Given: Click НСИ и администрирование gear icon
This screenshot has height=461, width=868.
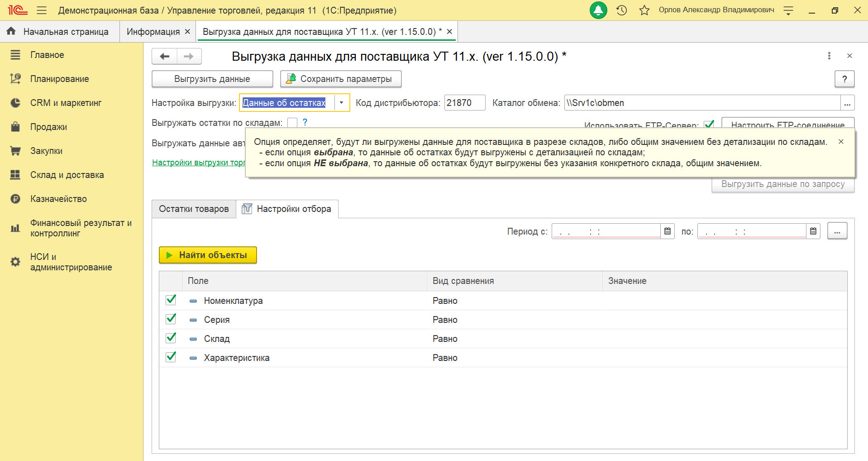Looking at the screenshot, I should [x=15, y=262].
